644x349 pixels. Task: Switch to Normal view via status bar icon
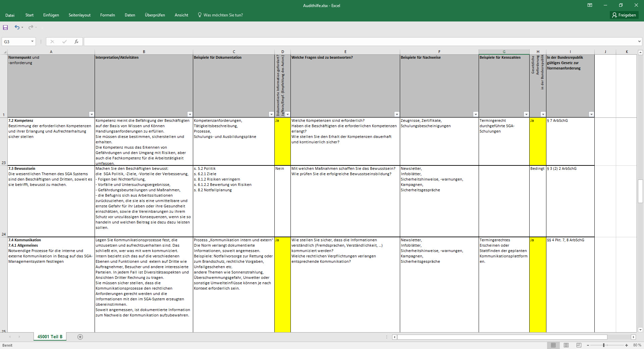pos(553,345)
